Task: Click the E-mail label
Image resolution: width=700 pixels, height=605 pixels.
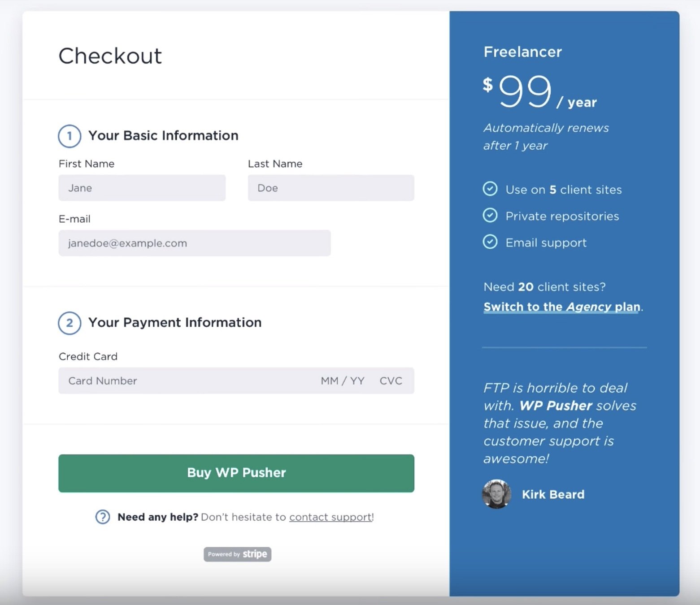Action: pyautogui.click(x=74, y=219)
